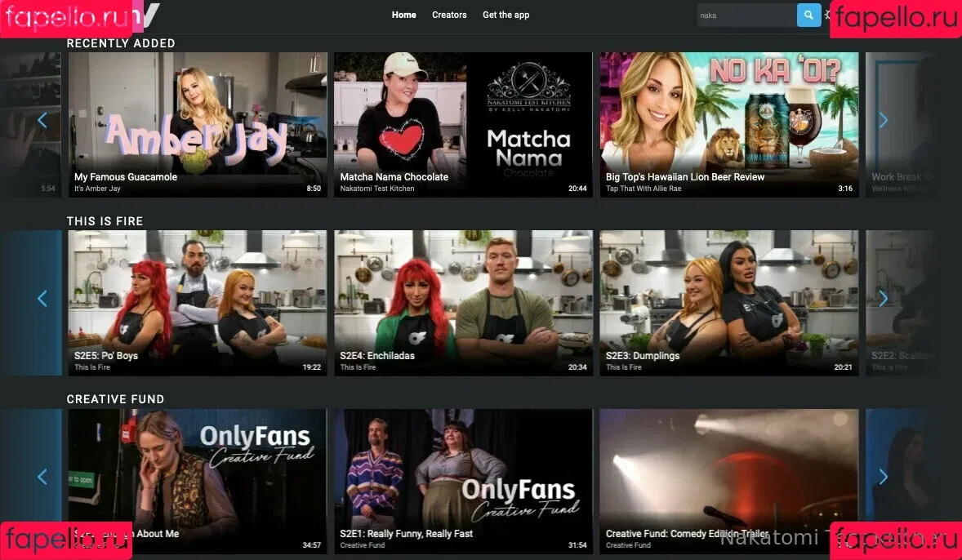Click 'S2E1: Really Funny, Really Fast' title
This screenshot has height=560, width=962.
tap(406, 534)
